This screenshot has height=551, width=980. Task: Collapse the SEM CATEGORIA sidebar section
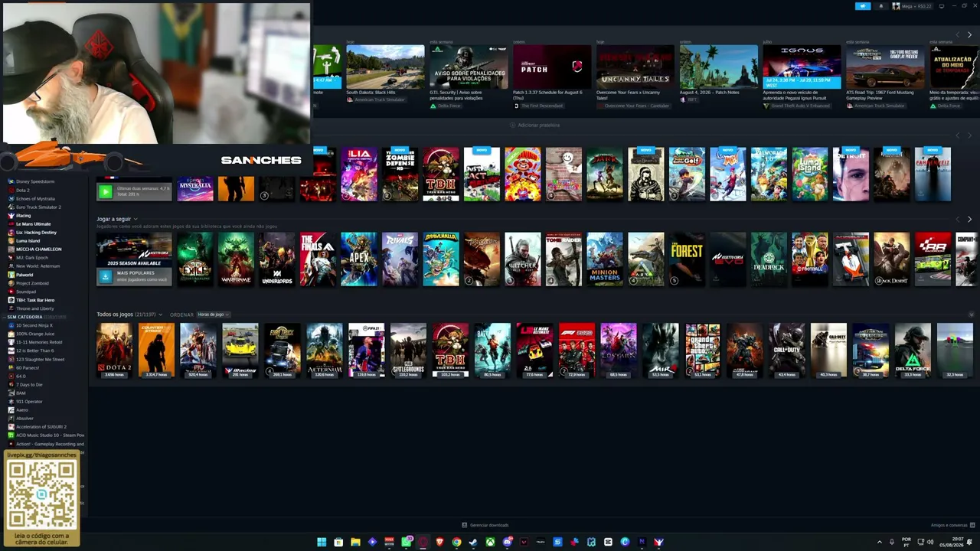tap(5, 317)
